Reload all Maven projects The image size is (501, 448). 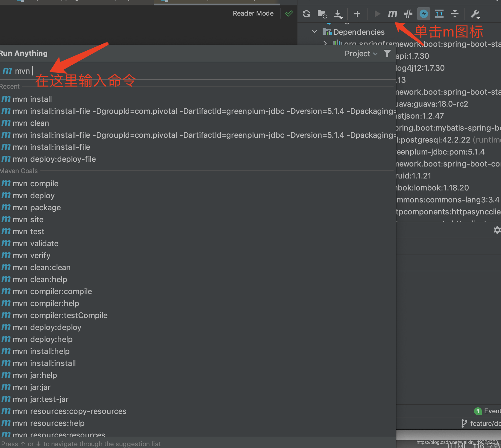point(306,14)
